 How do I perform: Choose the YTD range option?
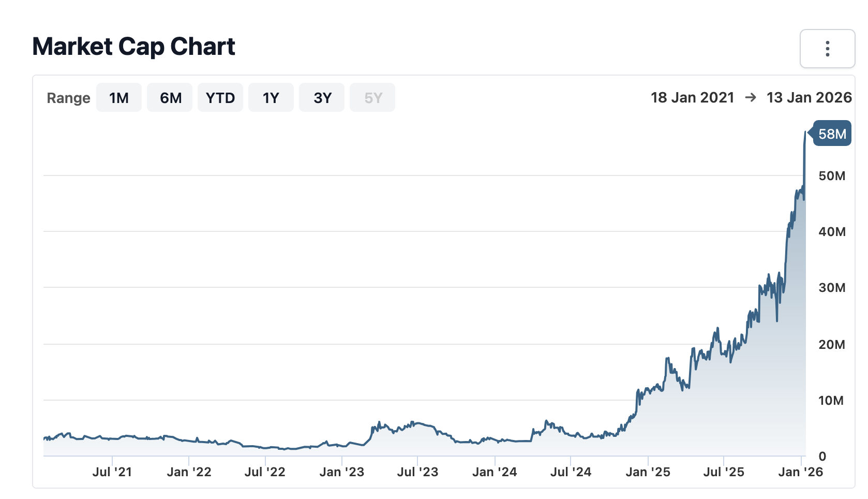tap(220, 98)
